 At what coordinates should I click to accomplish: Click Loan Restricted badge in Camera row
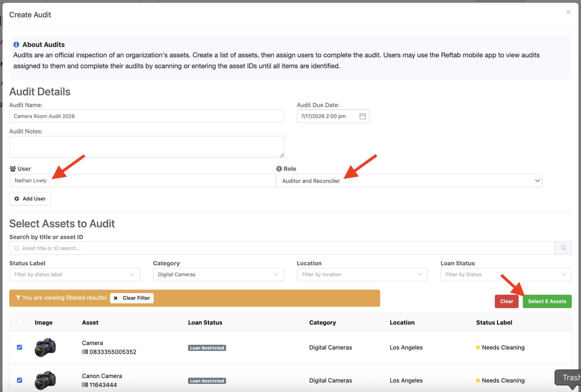click(207, 348)
